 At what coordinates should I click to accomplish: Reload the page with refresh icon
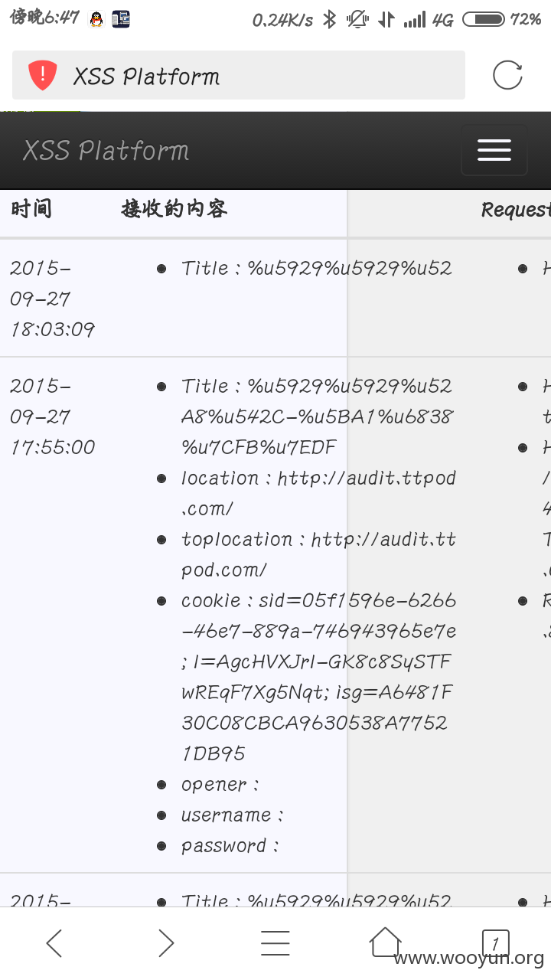tap(507, 75)
